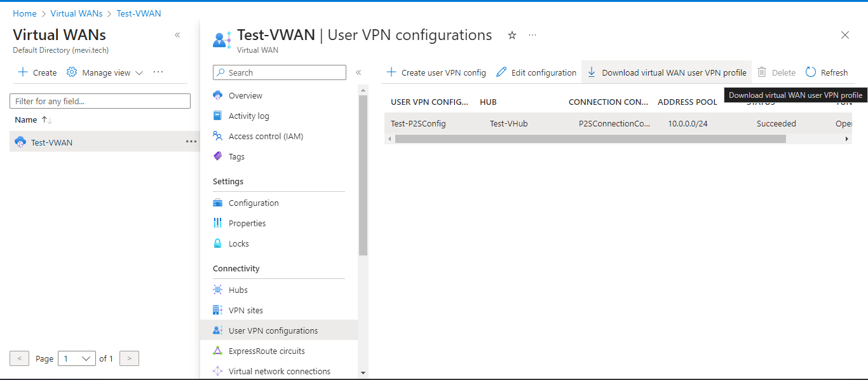Click the Tags icon
The image size is (868, 380).
(x=218, y=156)
